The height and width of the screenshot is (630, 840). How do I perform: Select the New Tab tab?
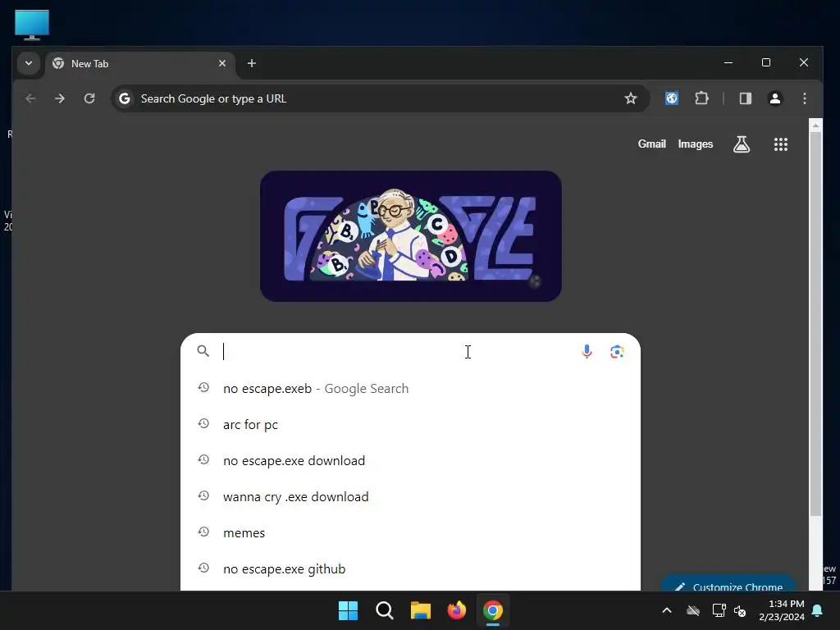pos(140,64)
